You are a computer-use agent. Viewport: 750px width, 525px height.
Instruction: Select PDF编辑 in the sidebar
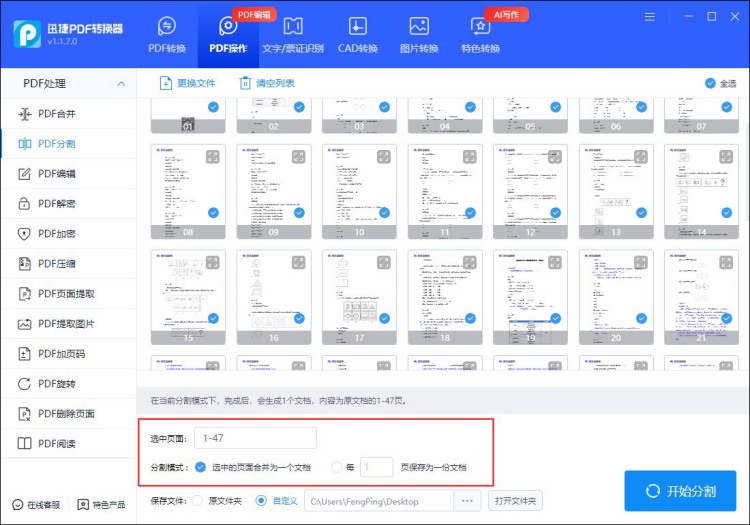68,174
